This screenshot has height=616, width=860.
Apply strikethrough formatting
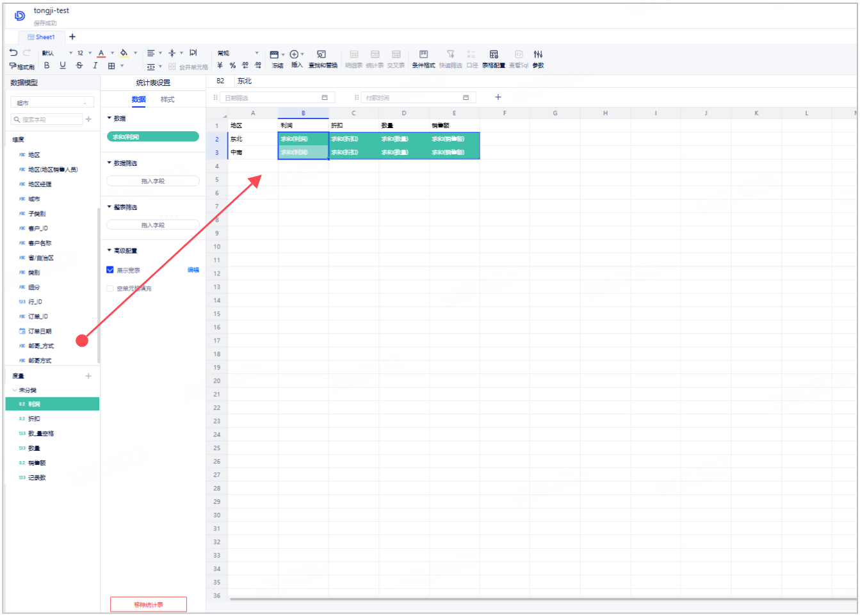point(79,66)
